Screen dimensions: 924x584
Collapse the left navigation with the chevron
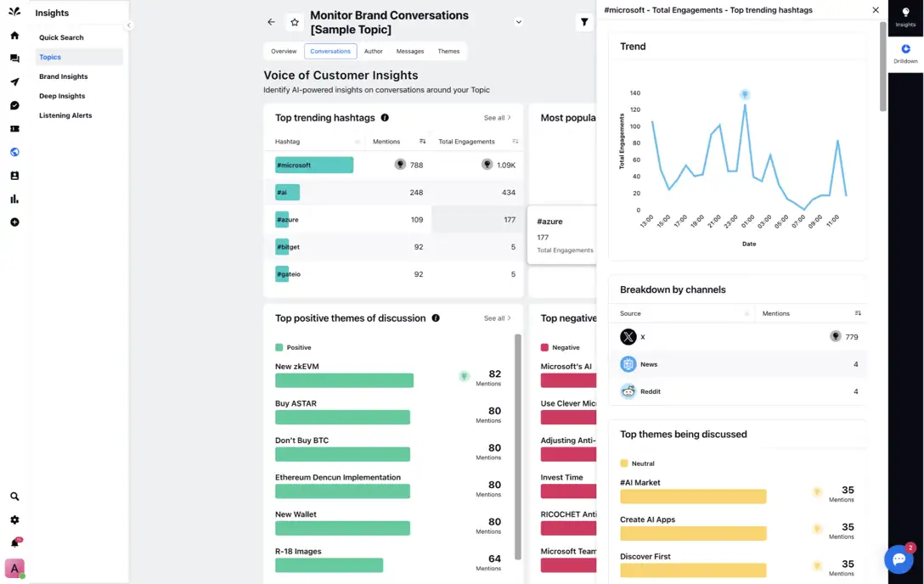point(129,25)
